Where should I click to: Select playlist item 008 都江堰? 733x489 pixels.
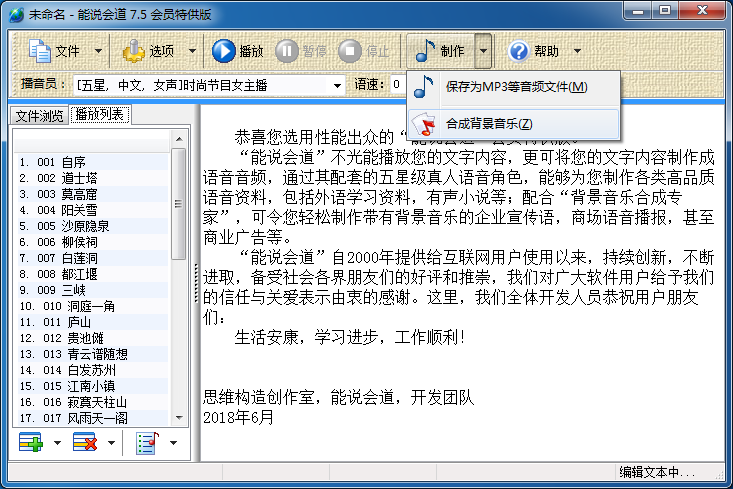[93, 274]
